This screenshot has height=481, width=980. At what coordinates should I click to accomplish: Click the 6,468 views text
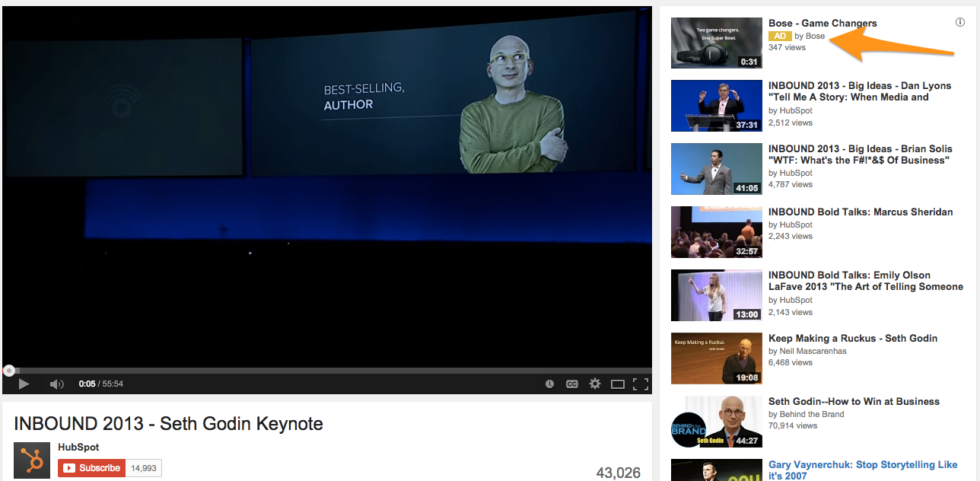coord(791,362)
